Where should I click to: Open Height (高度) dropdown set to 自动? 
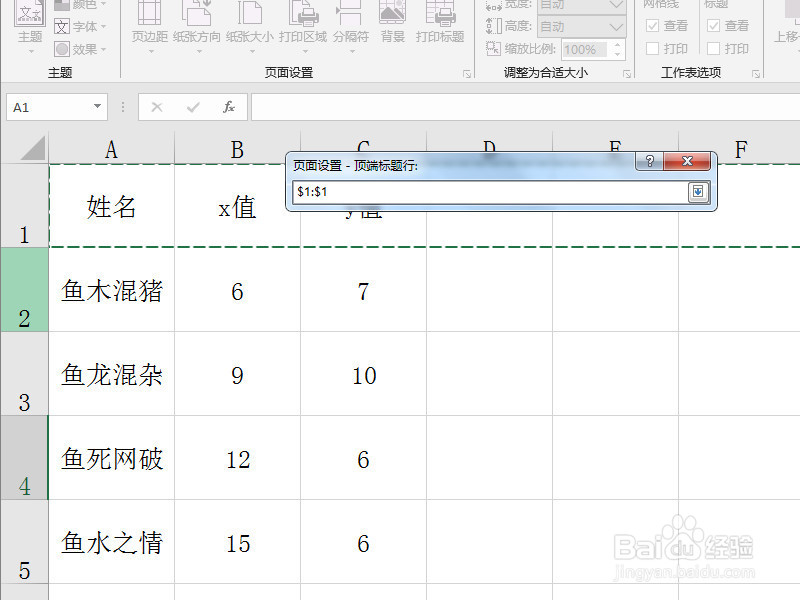(582, 27)
